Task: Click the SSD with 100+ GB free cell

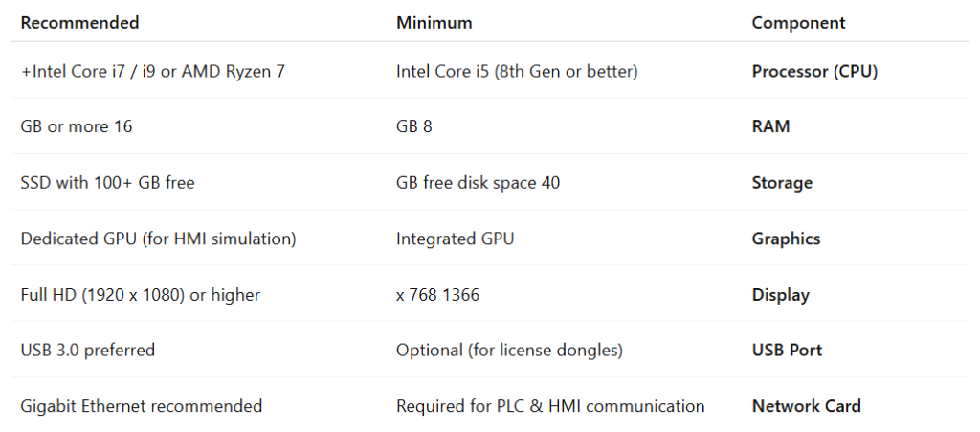Action: click(x=107, y=183)
